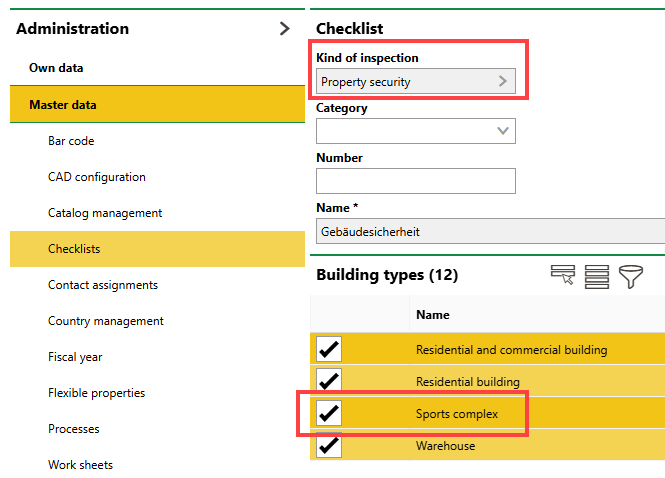Collapse the Administration panel with the chevron
665x478 pixels.
point(285,29)
